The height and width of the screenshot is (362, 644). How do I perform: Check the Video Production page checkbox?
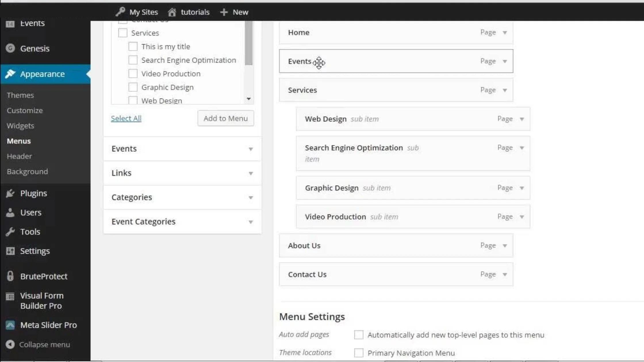[x=133, y=74]
